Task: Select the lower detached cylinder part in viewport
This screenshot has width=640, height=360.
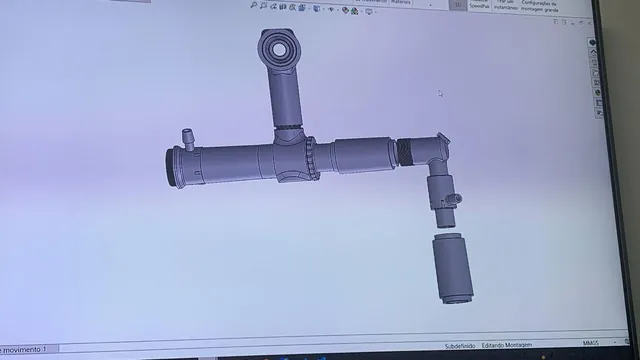Action: click(453, 269)
